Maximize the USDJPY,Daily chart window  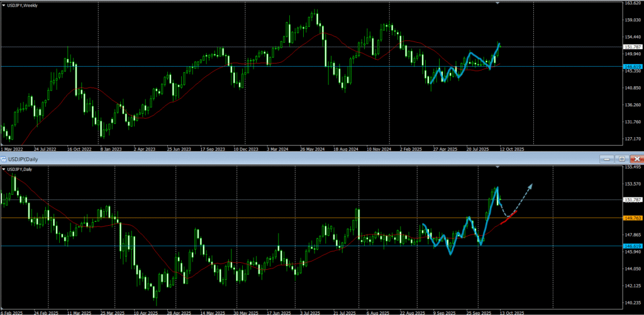621,160
